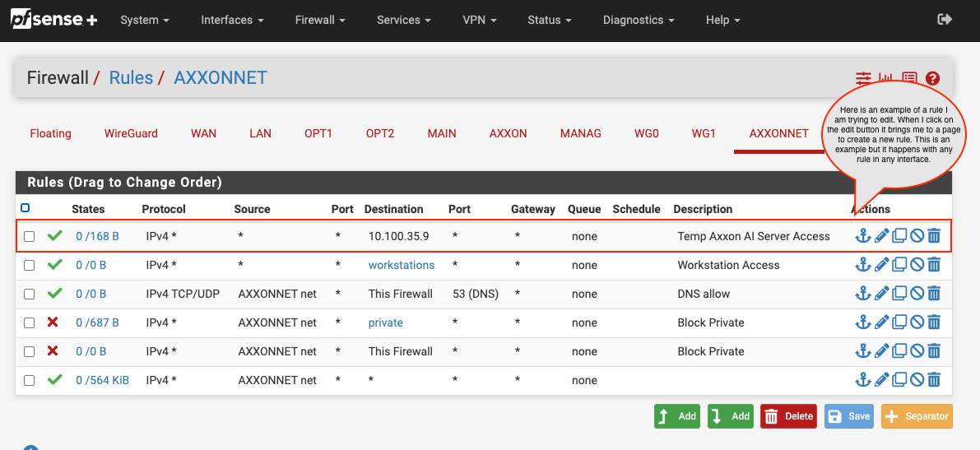Image resolution: width=980 pixels, height=450 pixels.
Task: Click the AXXONNET breadcrumb link
Action: pos(221,77)
